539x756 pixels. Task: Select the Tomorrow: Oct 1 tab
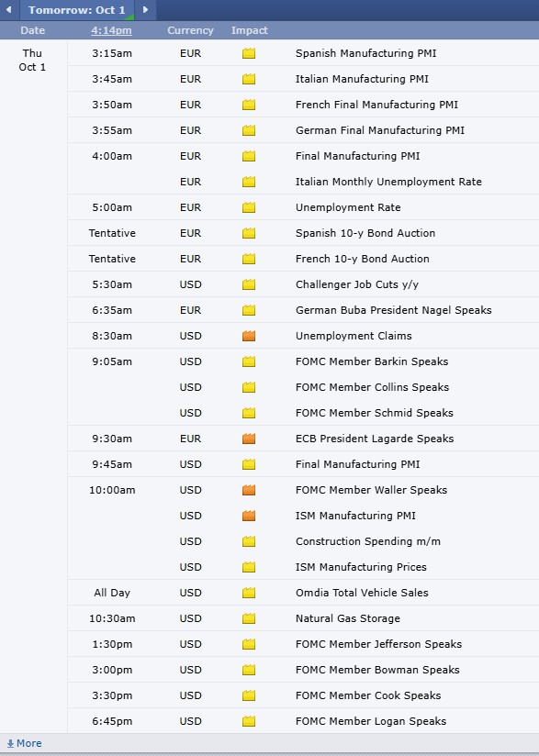(77, 10)
